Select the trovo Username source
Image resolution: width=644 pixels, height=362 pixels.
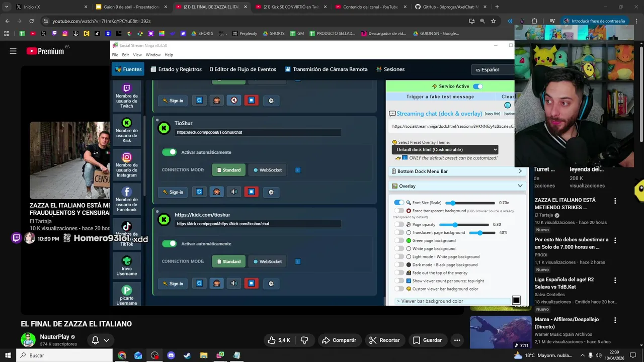[x=127, y=266]
